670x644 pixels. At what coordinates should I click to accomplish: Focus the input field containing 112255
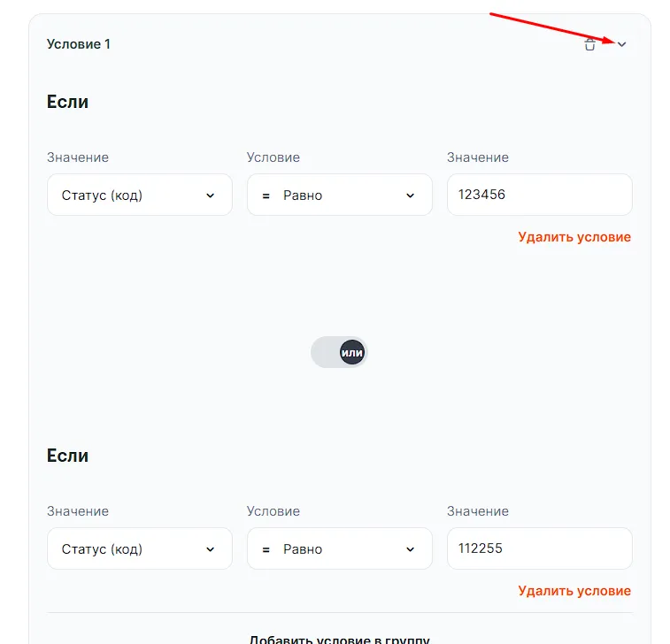(539, 548)
